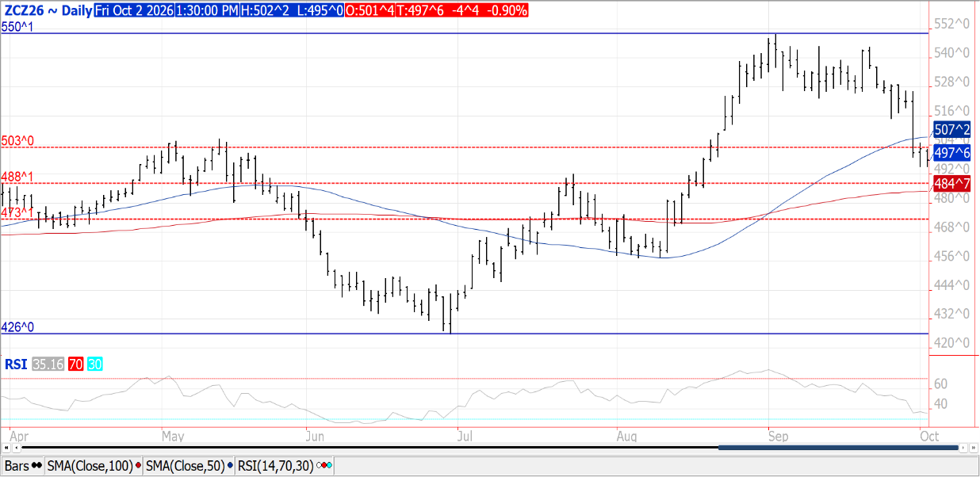The width and height of the screenshot is (980, 477).
Task: Select the RSI(14,70,30) study tab
Action: tap(285, 465)
